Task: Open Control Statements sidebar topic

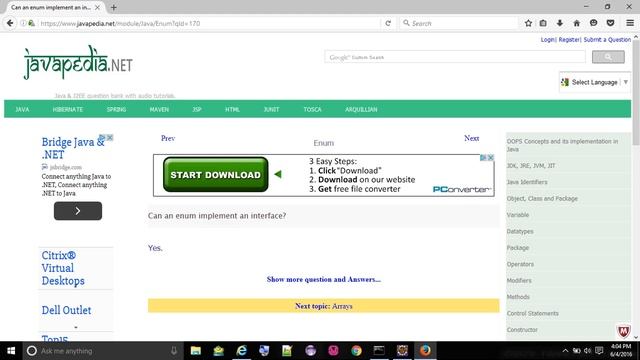Action: tap(532, 313)
